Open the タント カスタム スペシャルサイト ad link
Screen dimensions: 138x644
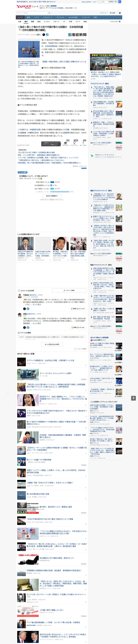click(55, 373)
